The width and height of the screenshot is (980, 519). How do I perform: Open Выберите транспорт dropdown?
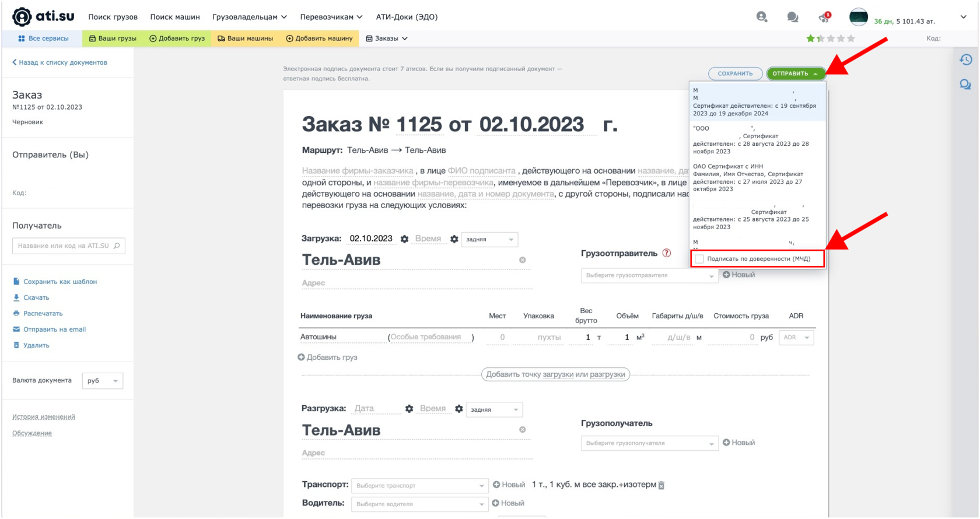point(419,485)
